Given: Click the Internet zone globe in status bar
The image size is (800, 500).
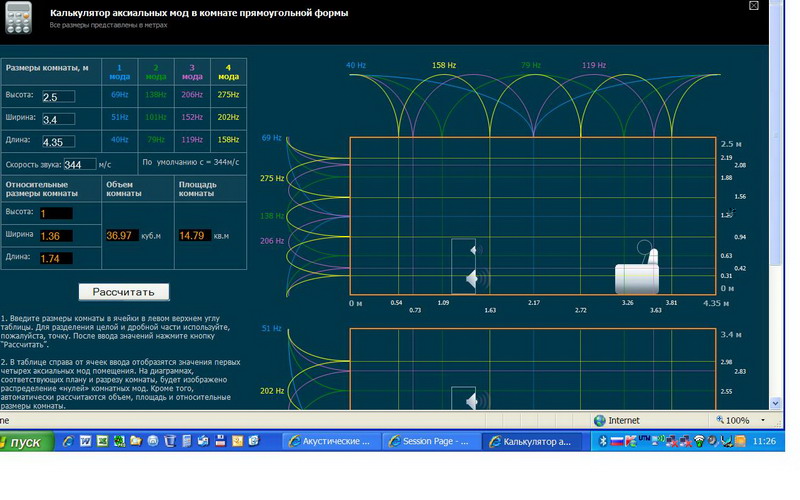Looking at the screenshot, I should 600,420.
